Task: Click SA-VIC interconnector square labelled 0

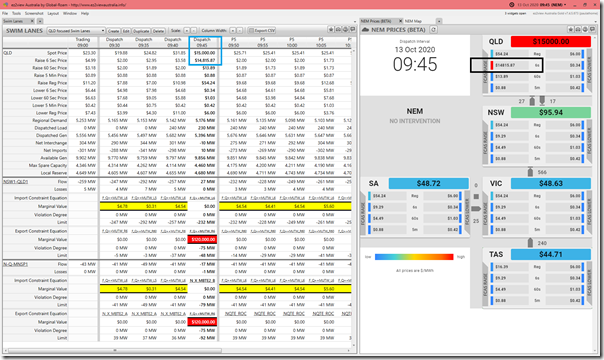Action: point(476,197)
